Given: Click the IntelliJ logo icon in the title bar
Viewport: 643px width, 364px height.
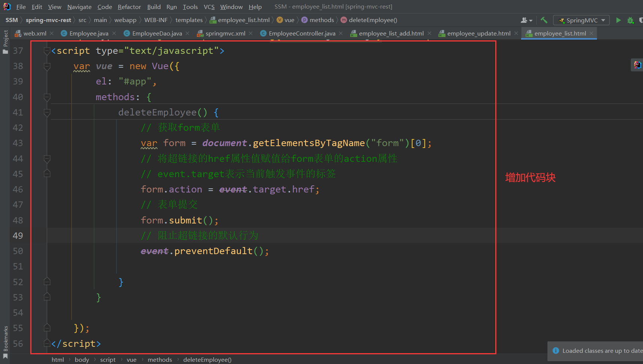Looking at the screenshot, I should 7,7.
